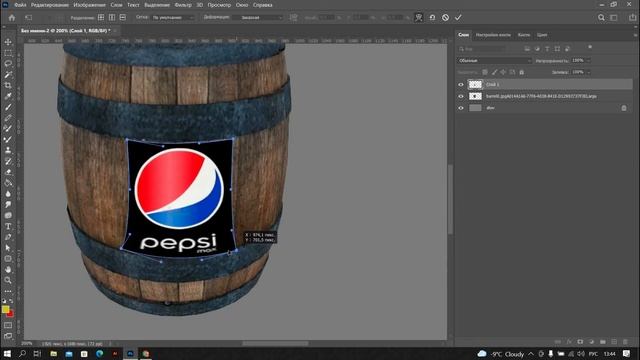Image resolution: width=640 pixels, height=360 pixels.
Task: Click split warp crosswise icon
Action: 101,18
